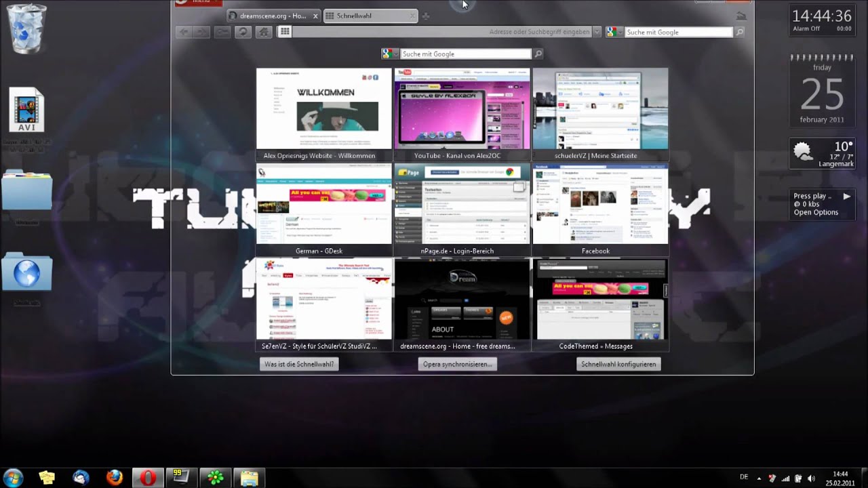Click the weather gadget cloud icon
The height and width of the screenshot is (488, 868).
tap(804, 152)
